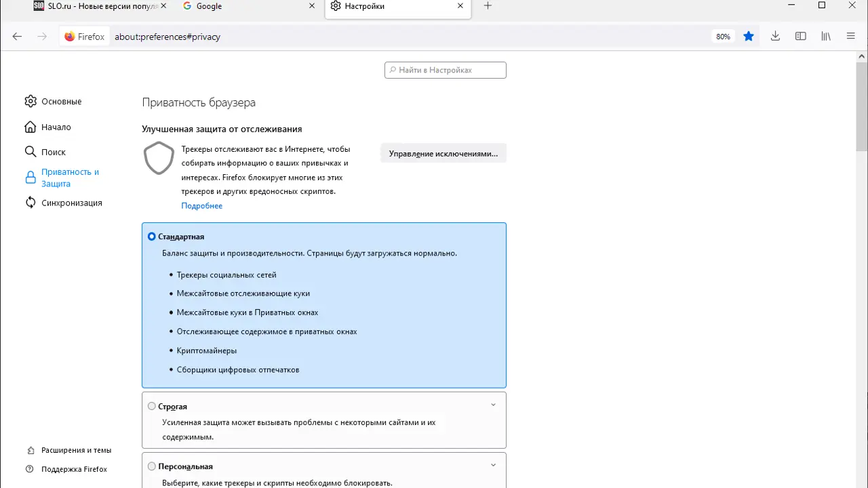Expand the Строгая section chevron

point(493,405)
